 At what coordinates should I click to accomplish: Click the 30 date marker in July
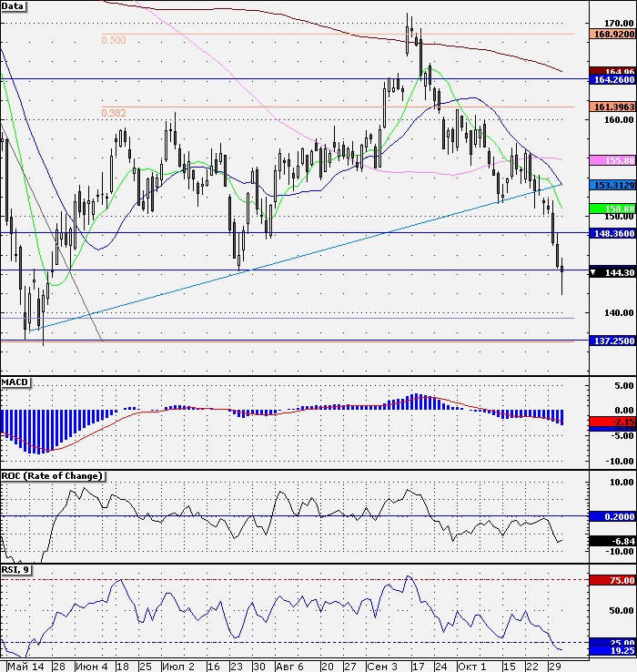(x=258, y=667)
